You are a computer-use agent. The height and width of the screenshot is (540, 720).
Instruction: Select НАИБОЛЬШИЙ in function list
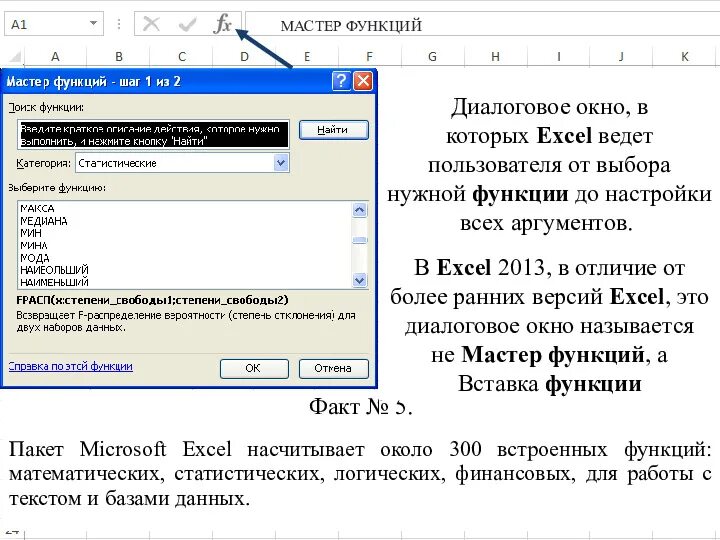click(x=54, y=270)
